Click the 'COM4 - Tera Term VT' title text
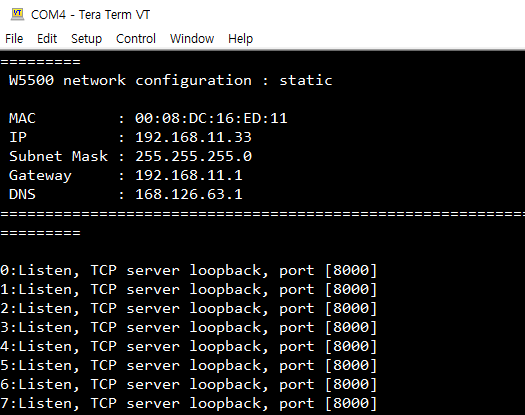525x415 pixels. point(90,15)
